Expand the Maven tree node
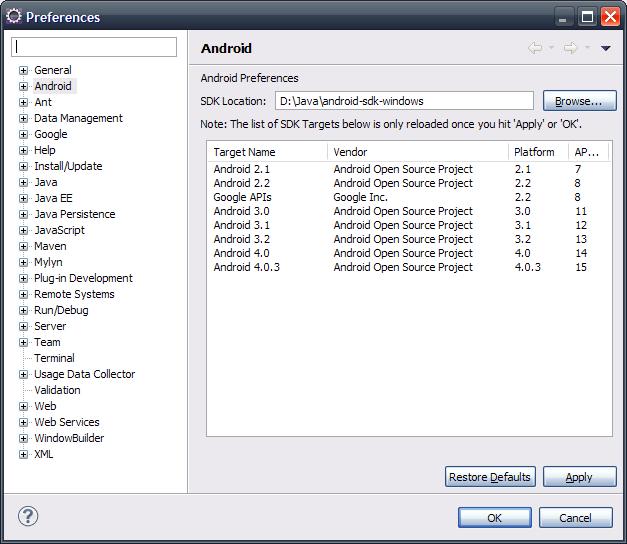Viewport: 627px width, 544px height. [x=23, y=246]
